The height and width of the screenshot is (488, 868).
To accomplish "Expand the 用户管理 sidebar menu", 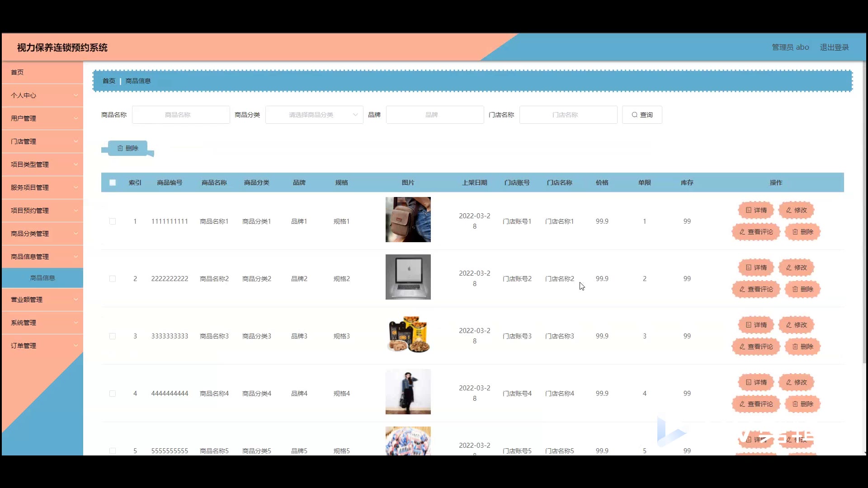I will click(x=42, y=118).
